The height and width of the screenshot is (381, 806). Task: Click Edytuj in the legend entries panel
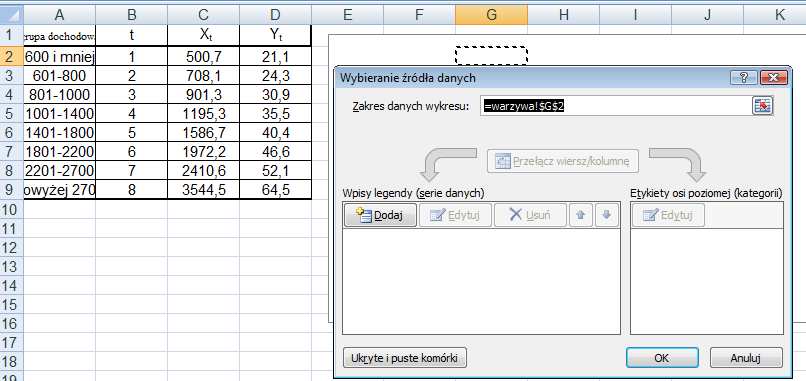point(455,215)
